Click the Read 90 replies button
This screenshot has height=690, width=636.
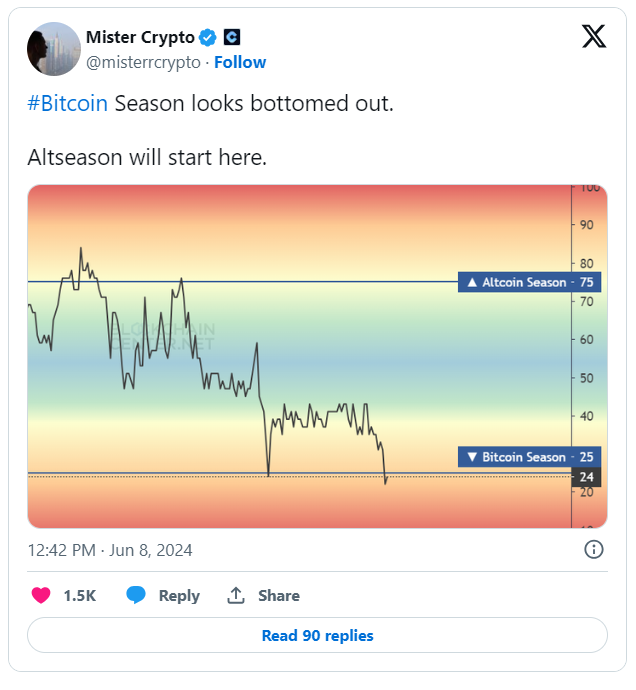[317, 635]
